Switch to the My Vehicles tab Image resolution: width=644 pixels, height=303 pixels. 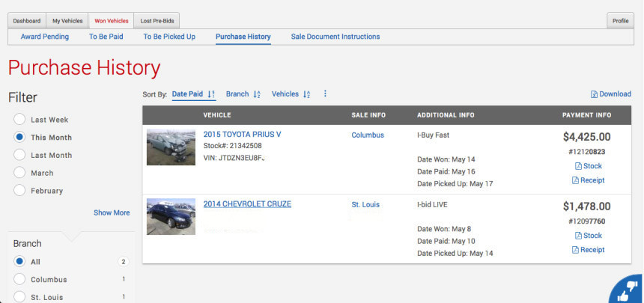click(67, 21)
